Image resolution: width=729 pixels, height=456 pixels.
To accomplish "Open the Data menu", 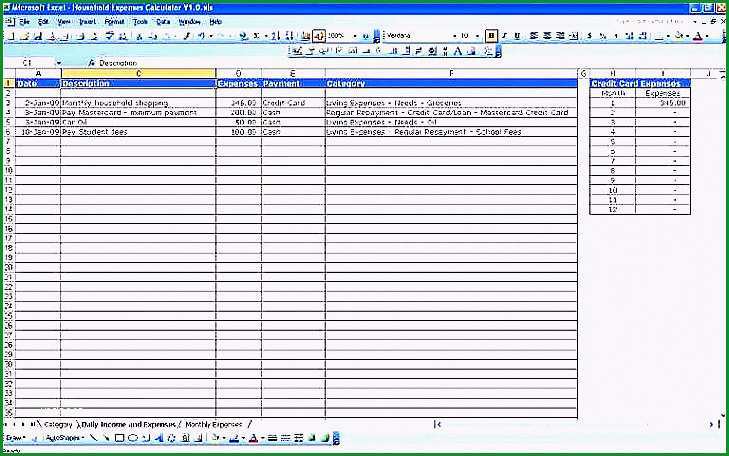I will click(163, 22).
